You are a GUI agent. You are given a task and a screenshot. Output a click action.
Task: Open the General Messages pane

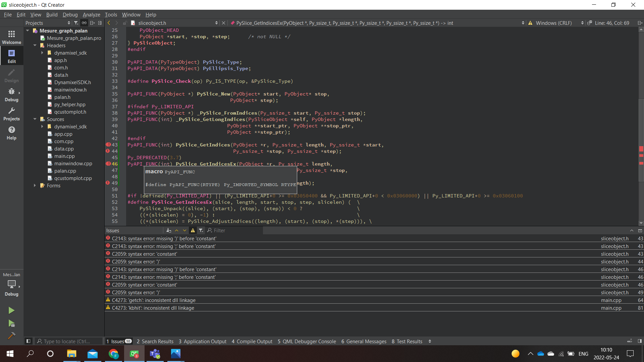tap(364, 341)
